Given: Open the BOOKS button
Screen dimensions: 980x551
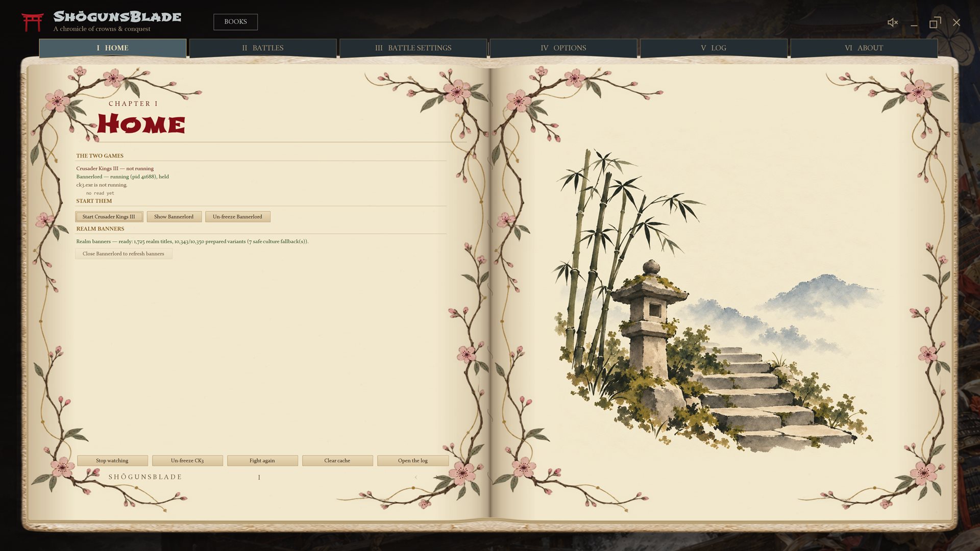Looking at the screenshot, I should tap(235, 22).
